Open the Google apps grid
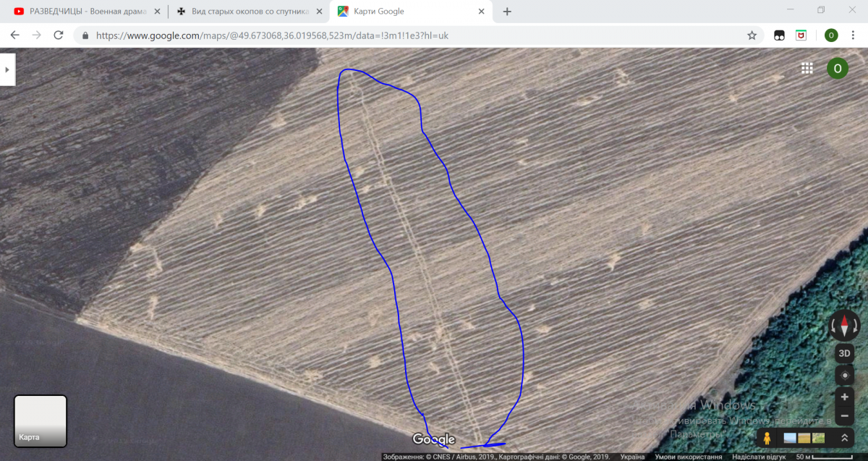 [x=807, y=68]
